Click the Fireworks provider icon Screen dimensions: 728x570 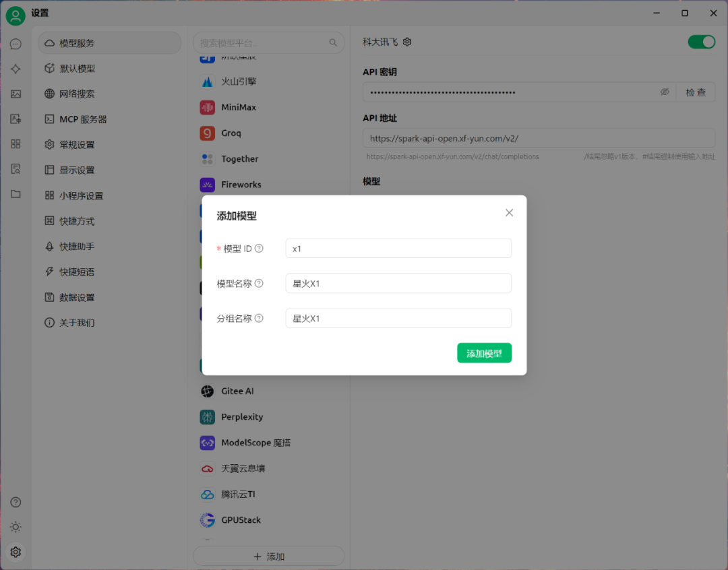[208, 185]
